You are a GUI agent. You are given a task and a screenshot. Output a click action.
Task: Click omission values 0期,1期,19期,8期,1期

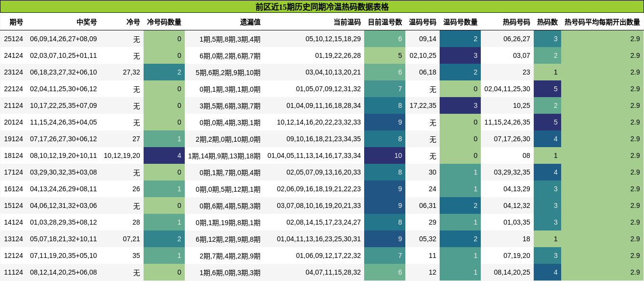click(228, 222)
